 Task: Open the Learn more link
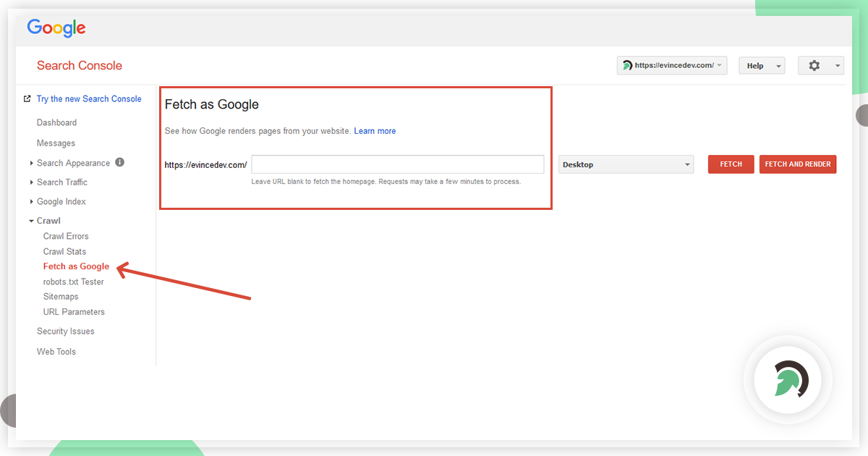pos(375,130)
